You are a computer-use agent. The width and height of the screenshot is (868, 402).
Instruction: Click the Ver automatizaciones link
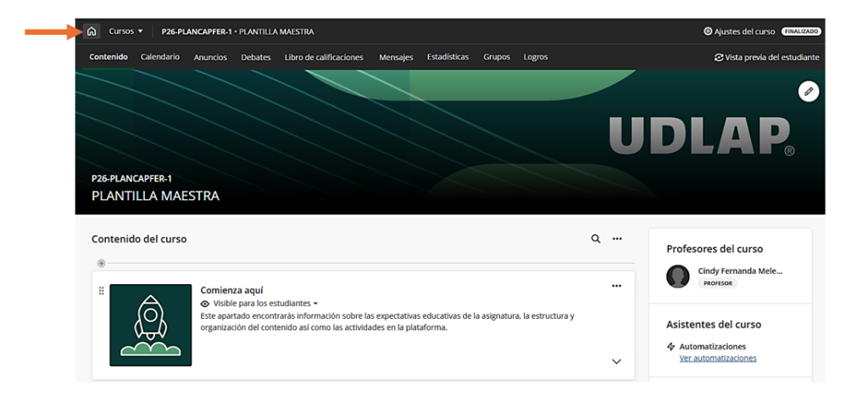click(718, 358)
